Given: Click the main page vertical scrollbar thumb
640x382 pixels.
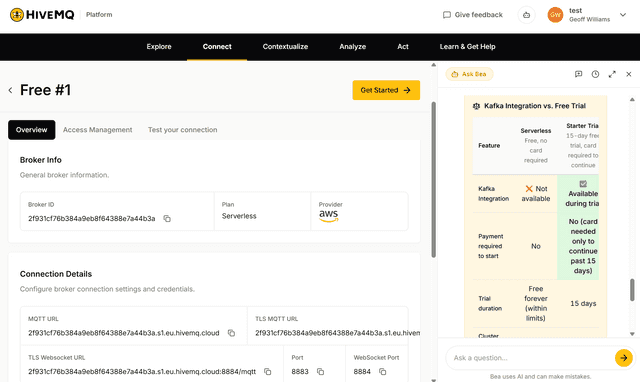Looking at the screenshot, I should pyautogui.click(x=433, y=180).
